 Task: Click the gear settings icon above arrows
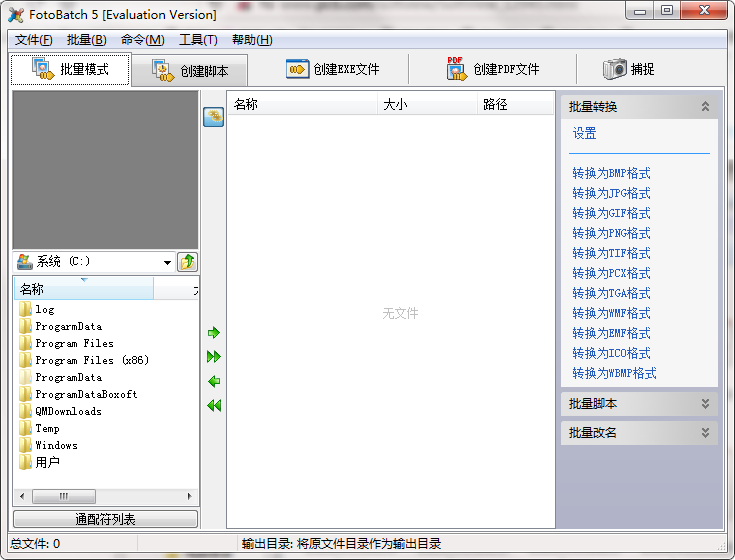(x=213, y=117)
